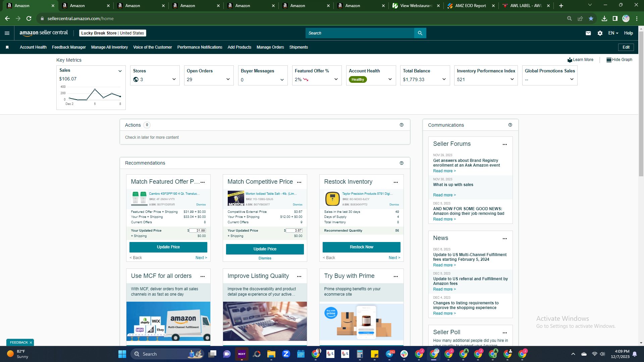Open Shipments menu item
The height and width of the screenshot is (362, 644).
coord(299,47)
